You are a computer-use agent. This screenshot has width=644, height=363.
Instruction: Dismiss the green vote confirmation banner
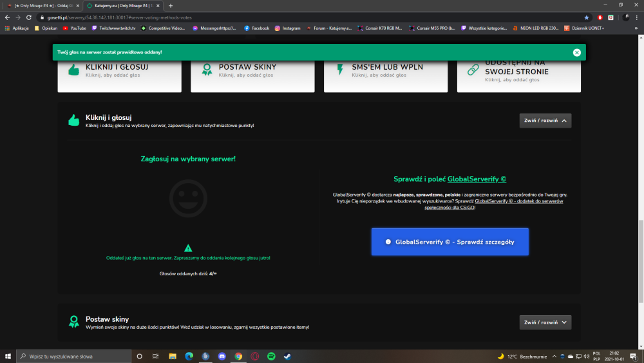(x=576, y=52)
